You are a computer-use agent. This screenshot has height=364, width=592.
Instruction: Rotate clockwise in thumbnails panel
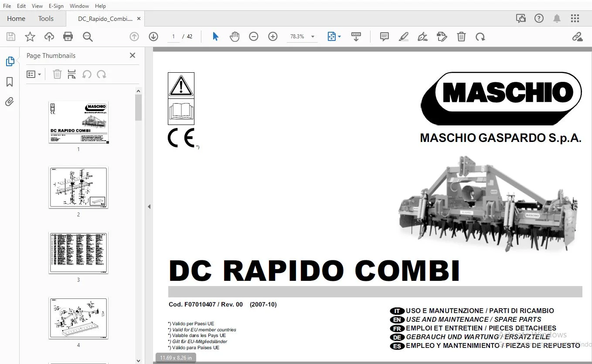(x=102, y=74)
